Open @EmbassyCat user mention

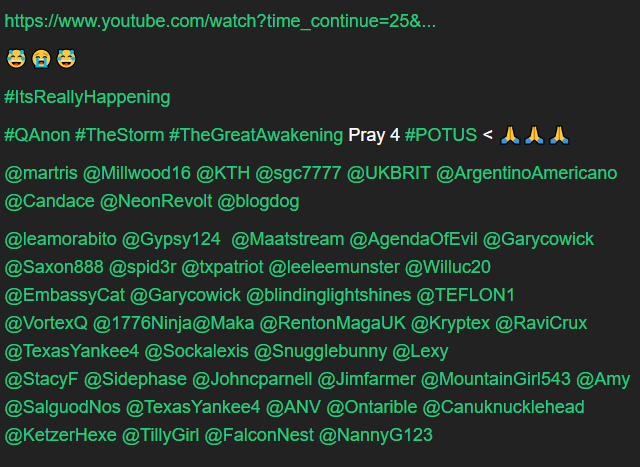coord(64,296)
